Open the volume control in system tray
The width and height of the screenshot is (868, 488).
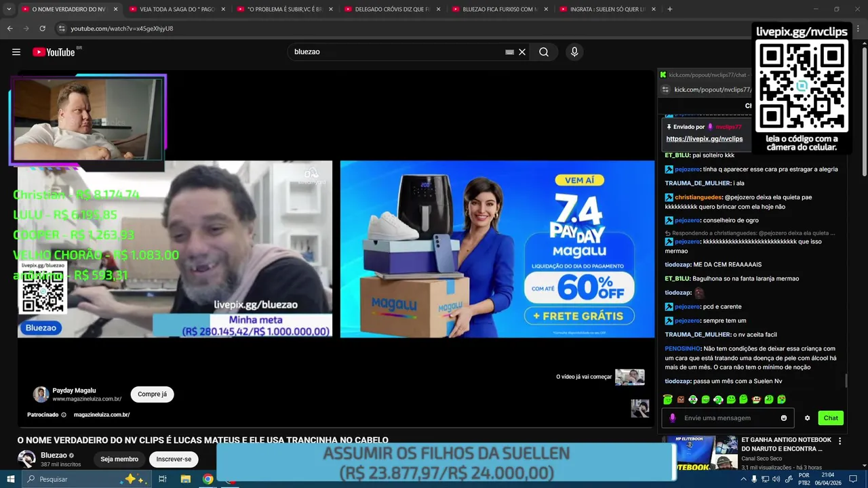coord(777,479)
